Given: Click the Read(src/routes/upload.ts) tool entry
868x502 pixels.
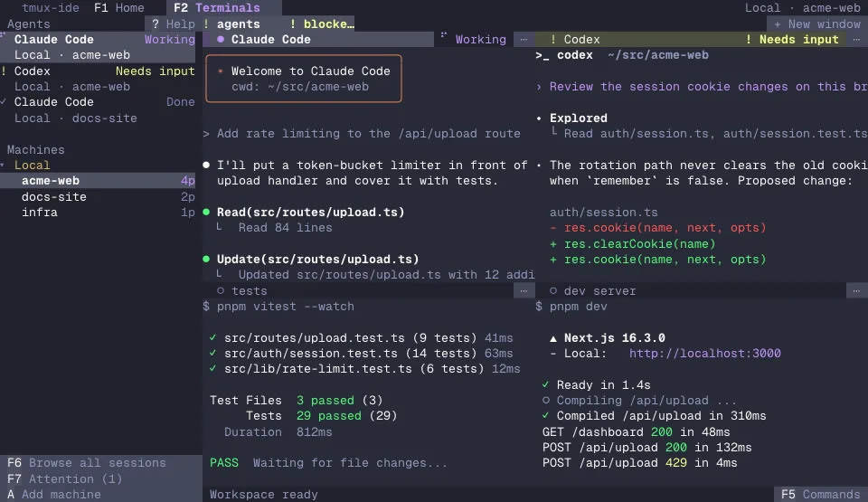Looking at the screenshot, I should [x=310, y=213].
